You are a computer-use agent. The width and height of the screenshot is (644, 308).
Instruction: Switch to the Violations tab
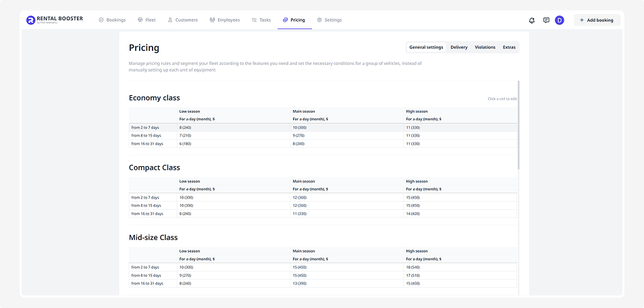click(x=485, y=47)
